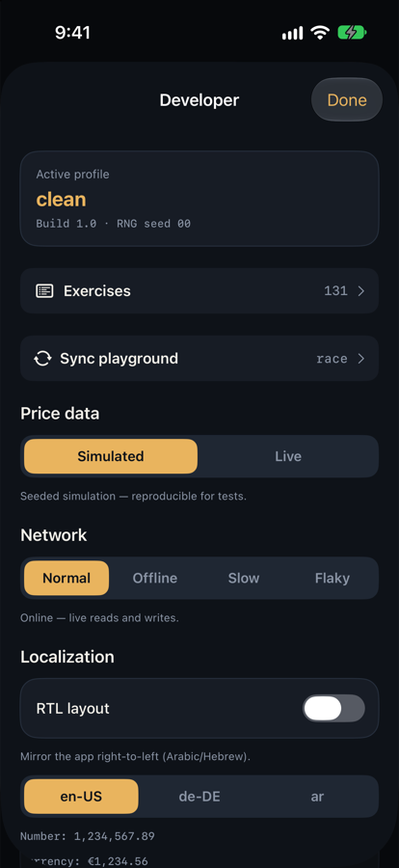Toggle the RTL layout switch

(x=333, y=709)
